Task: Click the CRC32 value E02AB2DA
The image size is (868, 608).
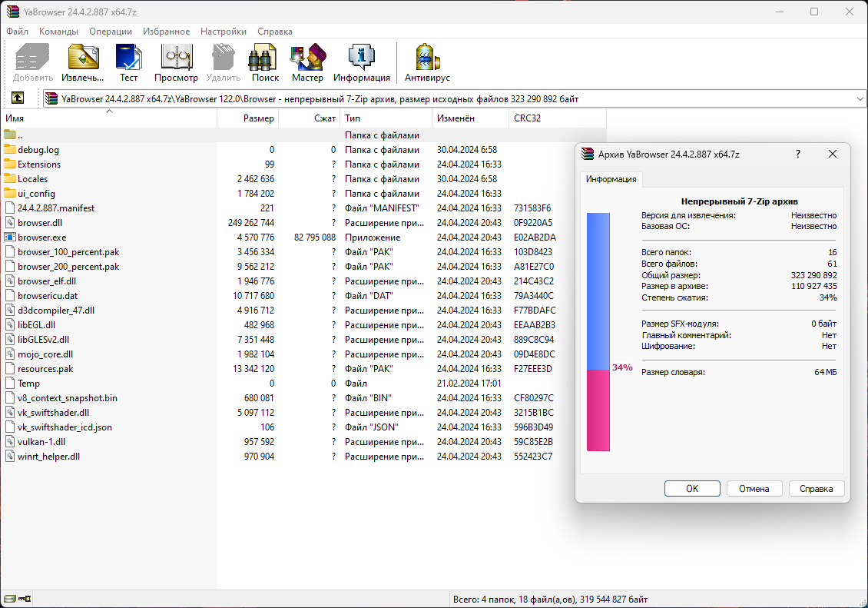Action: coord(535,237)
